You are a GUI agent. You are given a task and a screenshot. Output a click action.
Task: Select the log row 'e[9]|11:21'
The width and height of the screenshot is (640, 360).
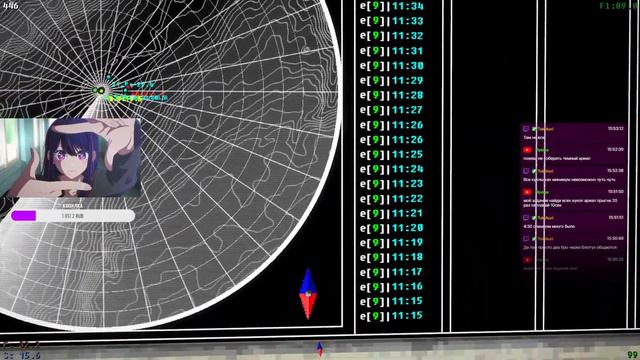391,213
